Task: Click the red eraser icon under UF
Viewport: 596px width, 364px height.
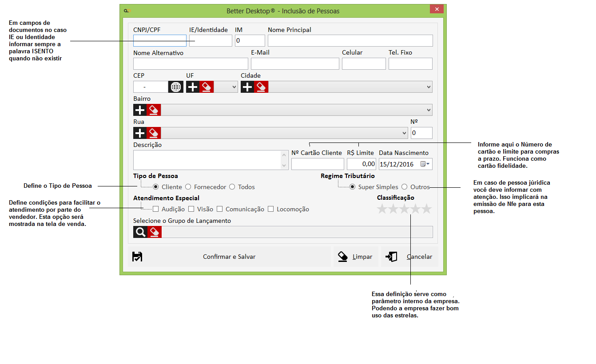Action: tap(207, 87)
